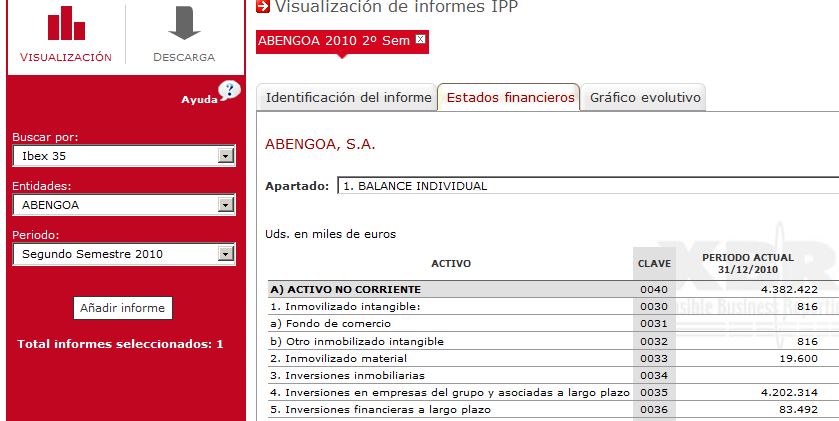Open the Ayuda help bubble icon

230,90
